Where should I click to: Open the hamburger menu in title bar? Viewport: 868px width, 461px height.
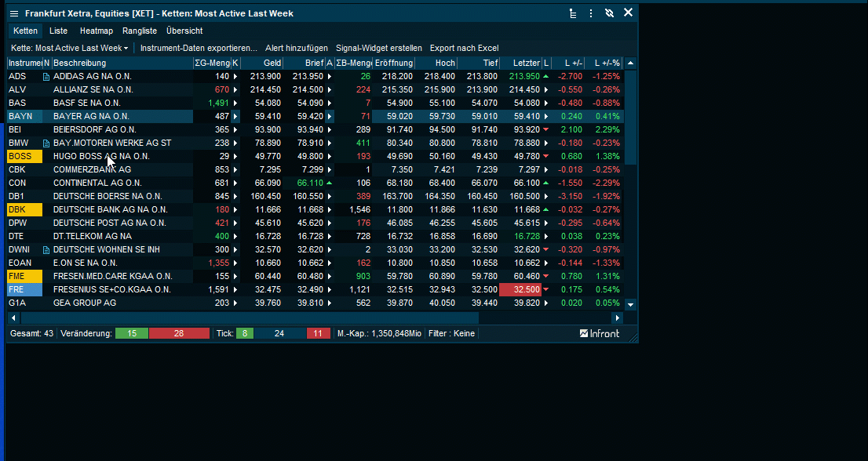click(x=14, y=13)
